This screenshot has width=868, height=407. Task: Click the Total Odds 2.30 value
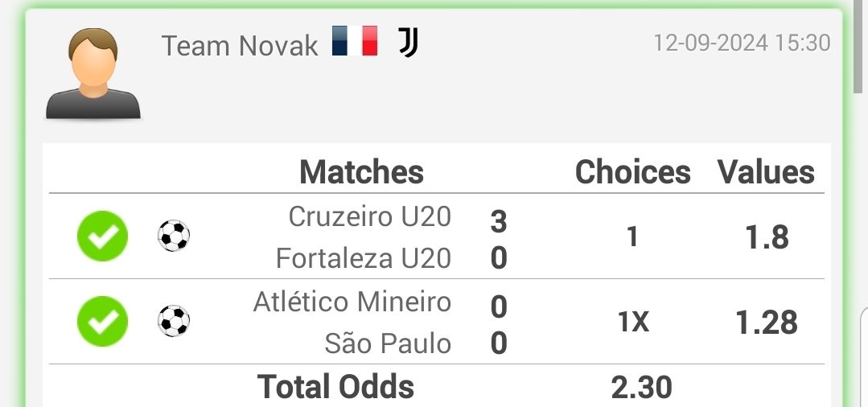pyautogui.click(x=642, y=387)
